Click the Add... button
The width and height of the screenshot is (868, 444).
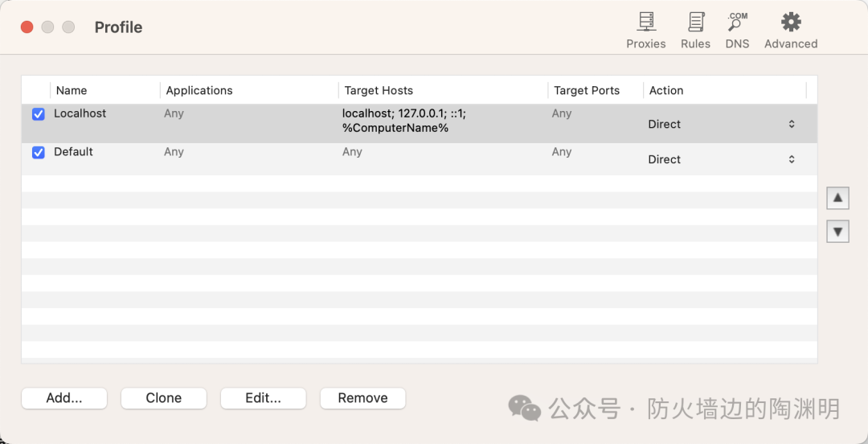[x=64, y=398]
